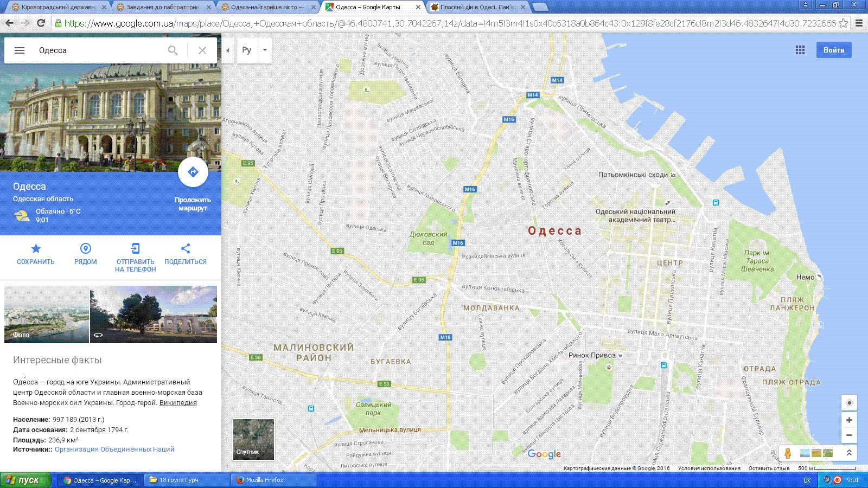Open the Google apps grid
This screenshot has width=868, height=488.
pyautogui.click(x=800, y=50)
